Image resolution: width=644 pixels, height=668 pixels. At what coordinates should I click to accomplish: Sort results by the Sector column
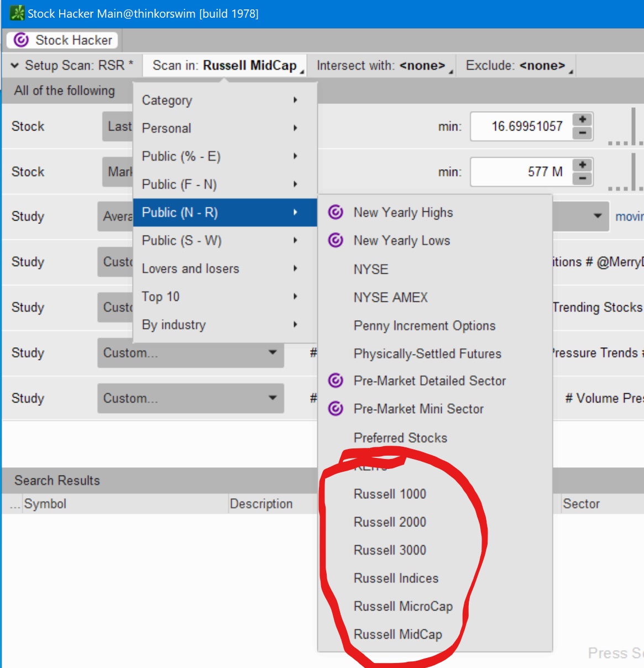coord(602,504)
